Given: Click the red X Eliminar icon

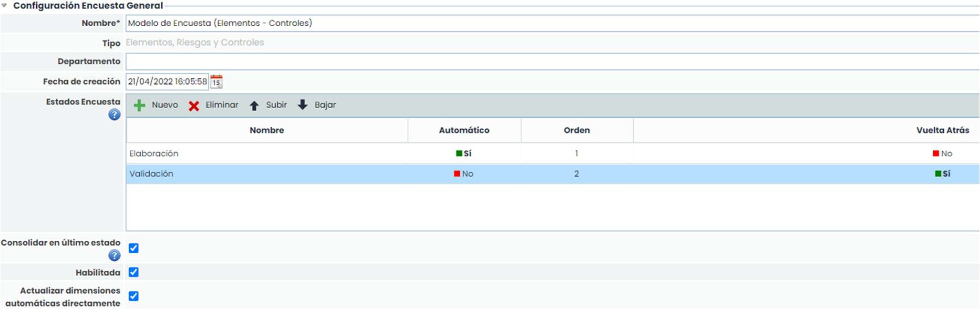Looking at the screenshot, I should click(x=194, y=105).
